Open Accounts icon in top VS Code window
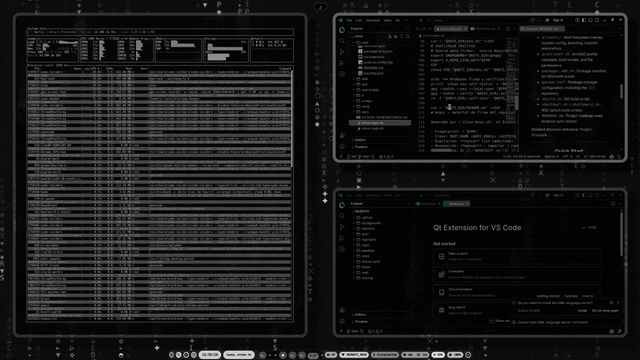Screen dimensions: 640x360 coord(342,136)
